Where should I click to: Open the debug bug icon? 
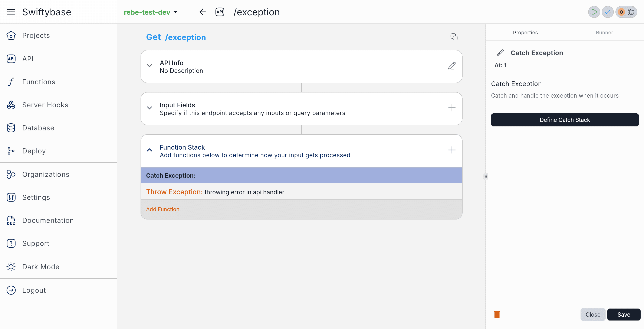[631, 12]
